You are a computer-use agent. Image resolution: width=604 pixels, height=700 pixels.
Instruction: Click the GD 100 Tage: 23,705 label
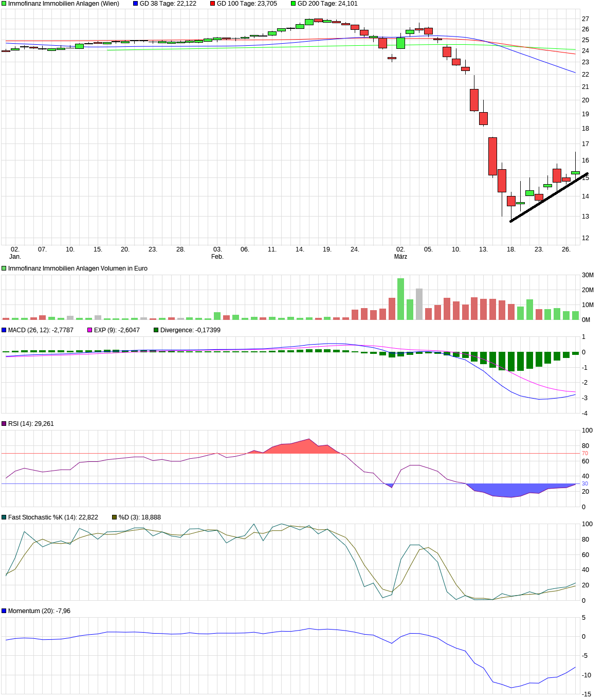pos(247,4)
